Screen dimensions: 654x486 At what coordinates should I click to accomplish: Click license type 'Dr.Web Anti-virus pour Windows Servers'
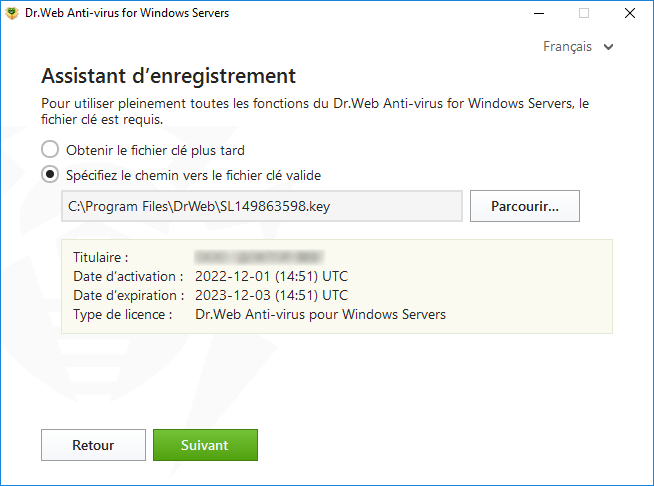[x=320, y=314]
